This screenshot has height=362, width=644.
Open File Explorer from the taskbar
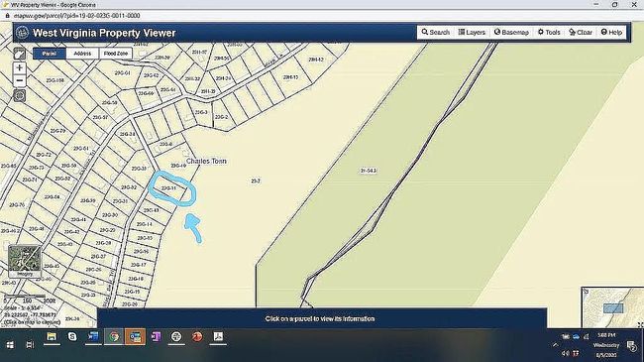pos(52,337)
